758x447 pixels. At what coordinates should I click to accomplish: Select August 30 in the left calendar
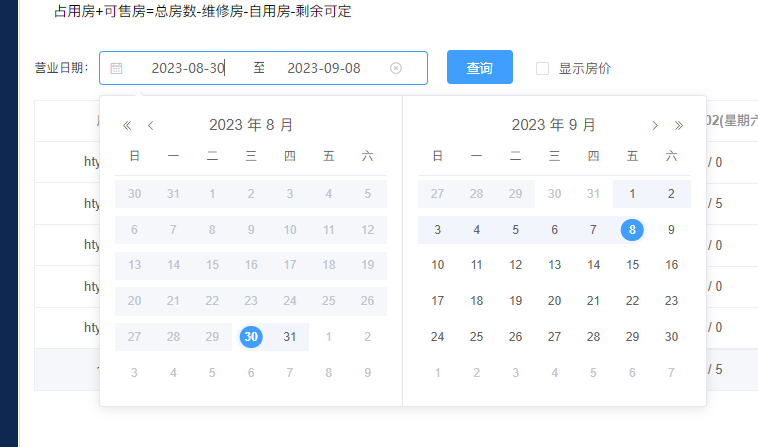point(251,337)
